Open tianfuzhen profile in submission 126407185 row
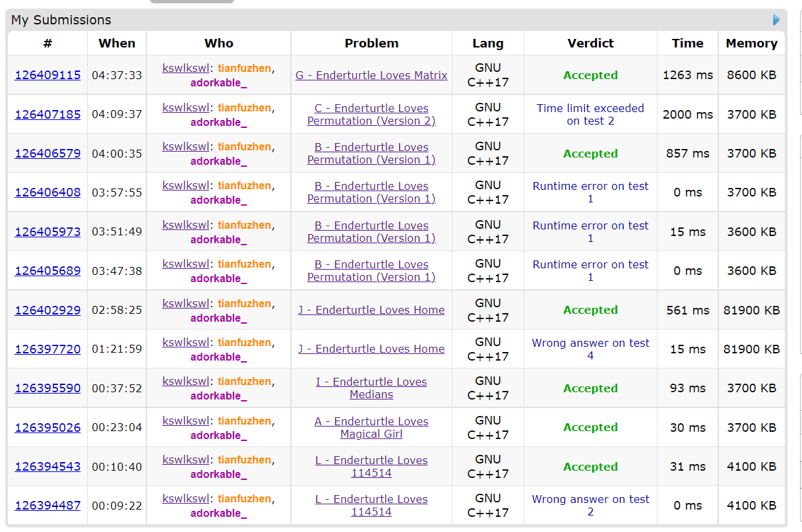 [244, 107]
